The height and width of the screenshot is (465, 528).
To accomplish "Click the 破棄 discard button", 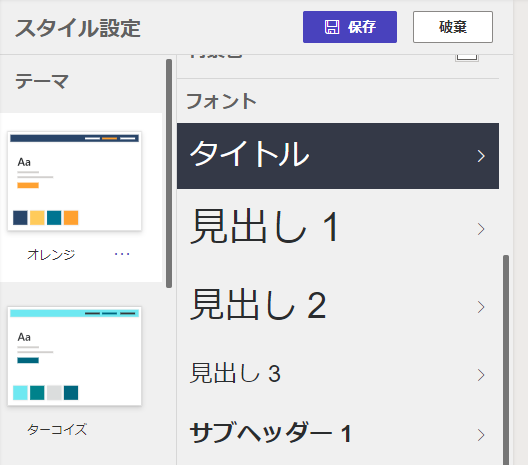I will [453, 27].
